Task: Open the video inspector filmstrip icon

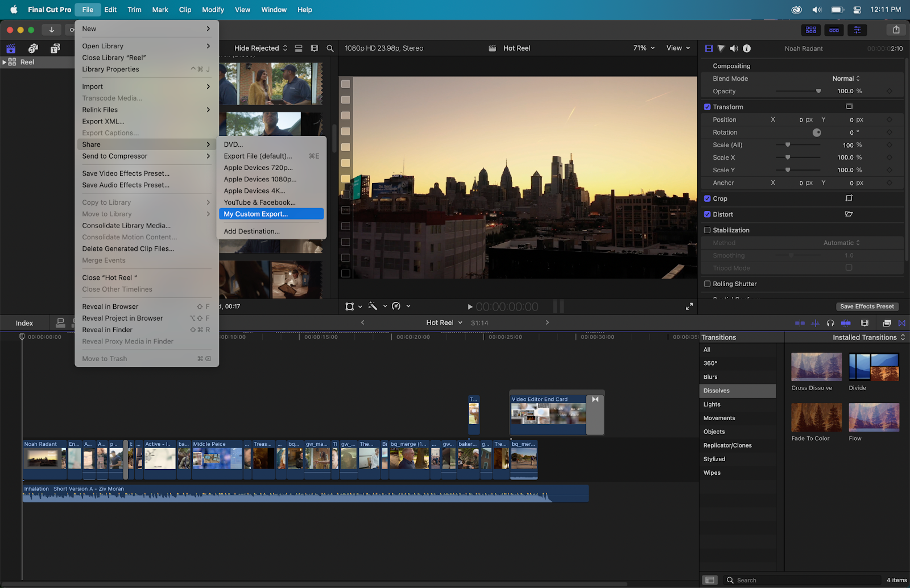Action: pos(709,48)
